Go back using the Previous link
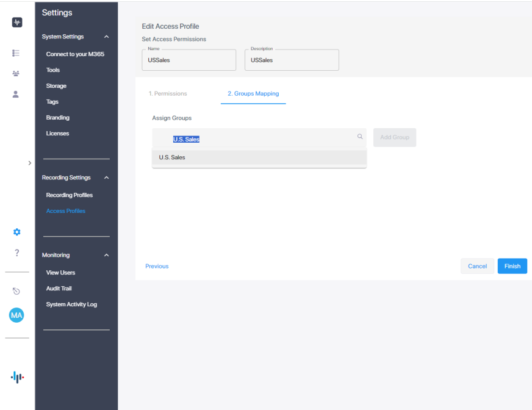Screen dimensions: 532x410 [x=157, y=266]
